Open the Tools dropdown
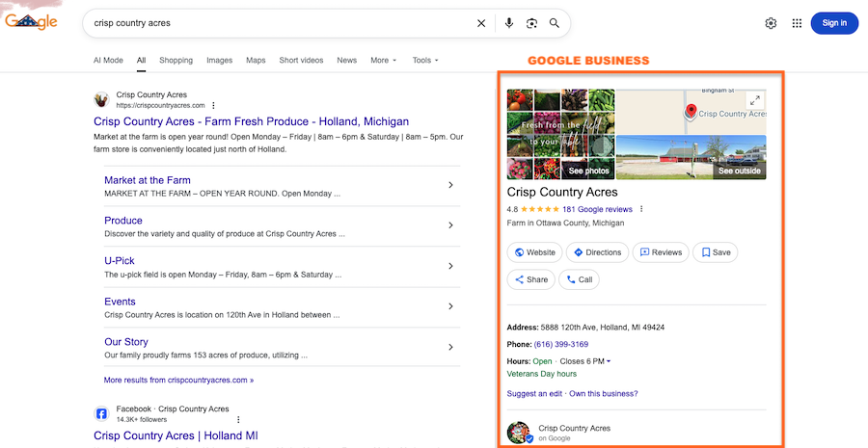 point(425,61)
